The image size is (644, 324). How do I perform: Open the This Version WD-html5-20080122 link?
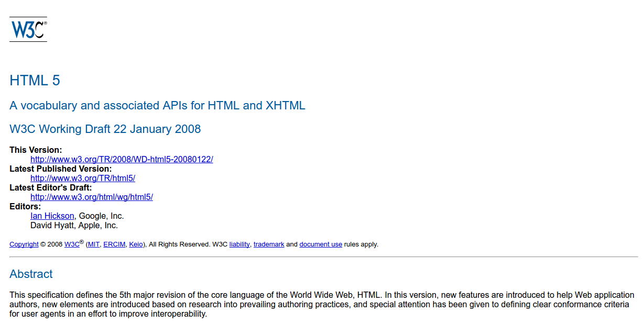tap(122, 159)
